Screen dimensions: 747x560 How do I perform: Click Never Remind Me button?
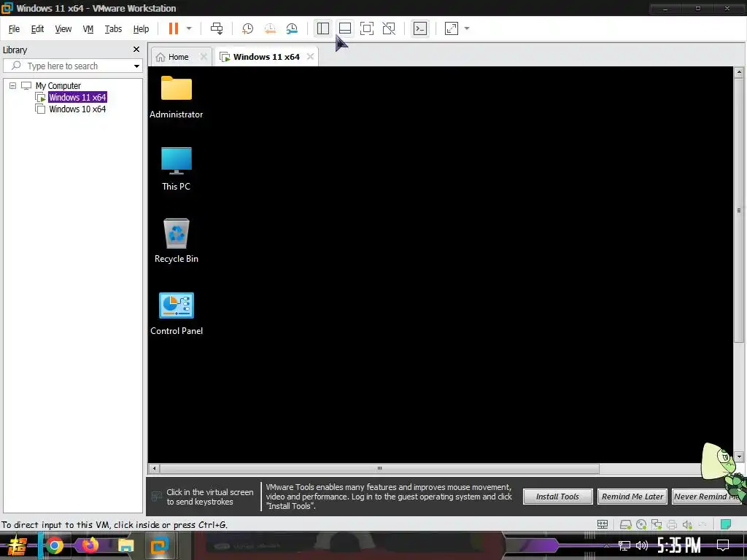pyautogui.click(x=706, y=497)
